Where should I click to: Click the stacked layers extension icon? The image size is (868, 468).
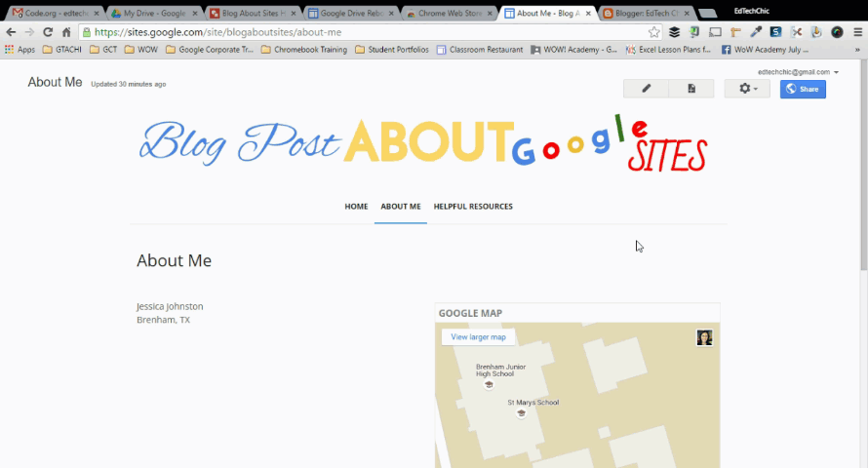(x=674, y=32)
